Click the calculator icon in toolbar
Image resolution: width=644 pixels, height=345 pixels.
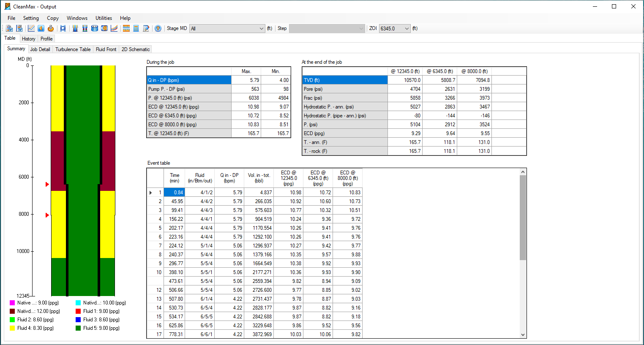pyautogui.click(x=136, y=28)
